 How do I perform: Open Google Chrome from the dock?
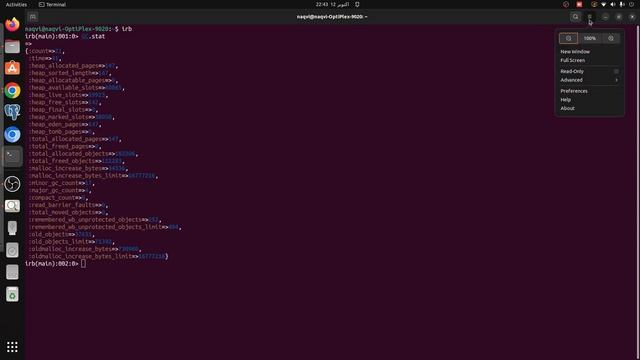click(x=12, y=90)
